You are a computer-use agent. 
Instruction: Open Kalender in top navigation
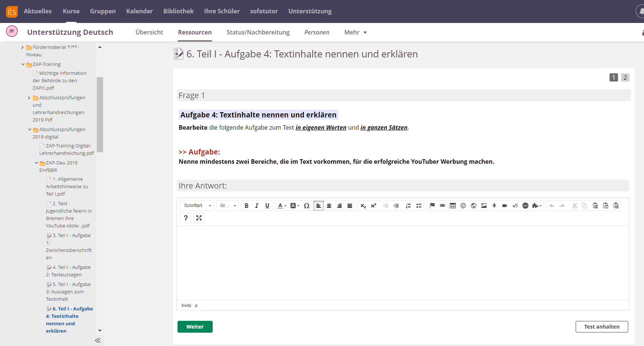point(139,11)
